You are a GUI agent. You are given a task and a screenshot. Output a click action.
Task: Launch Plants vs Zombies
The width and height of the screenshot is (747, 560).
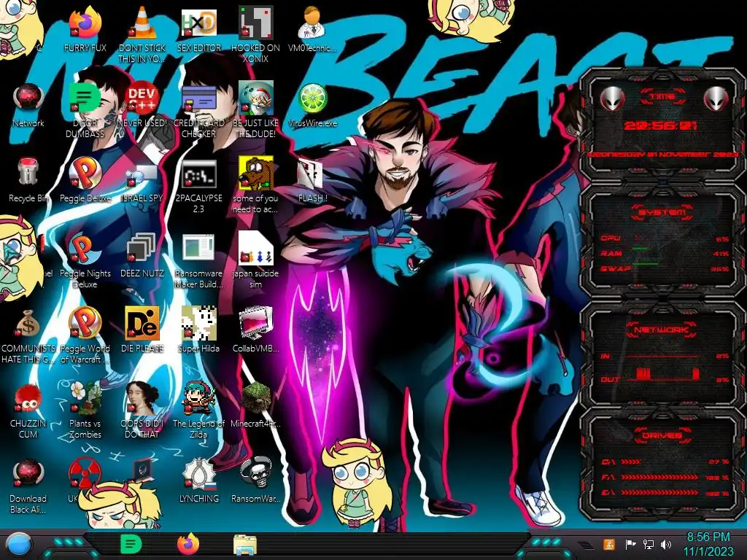(x=85, y=398)
